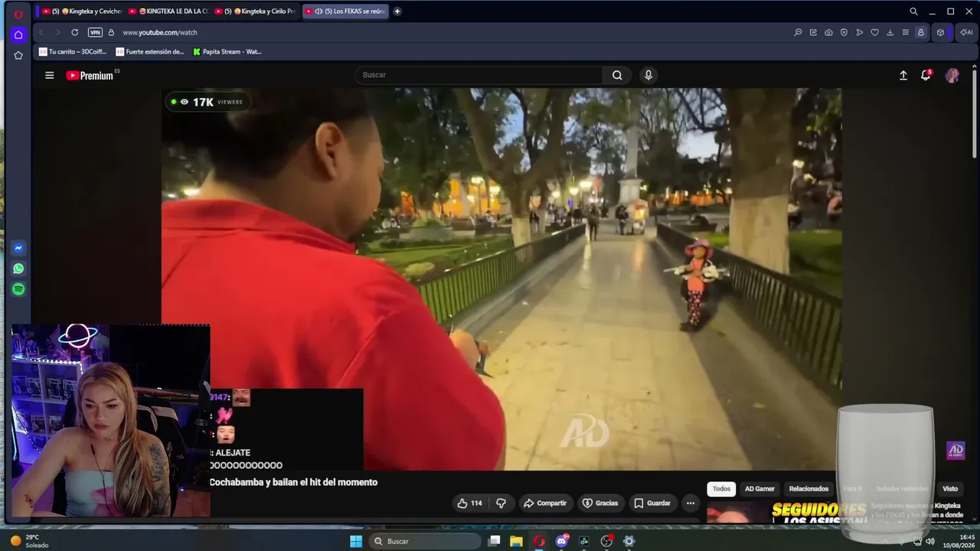Open the ad blocker shield icon
980x551 pixels.
[x=844, y=32]
